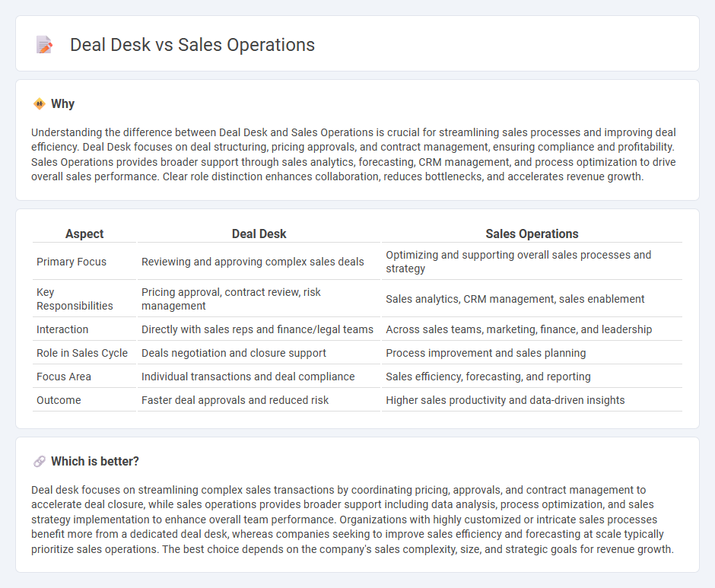Select the Why section heading
This screenshot has height=588, width=715.
(63, 104)
